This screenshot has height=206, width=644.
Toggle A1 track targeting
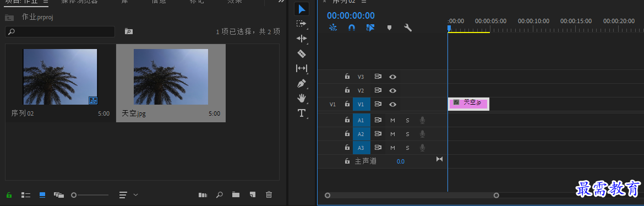pyautogui.click(x=362, y=120)
